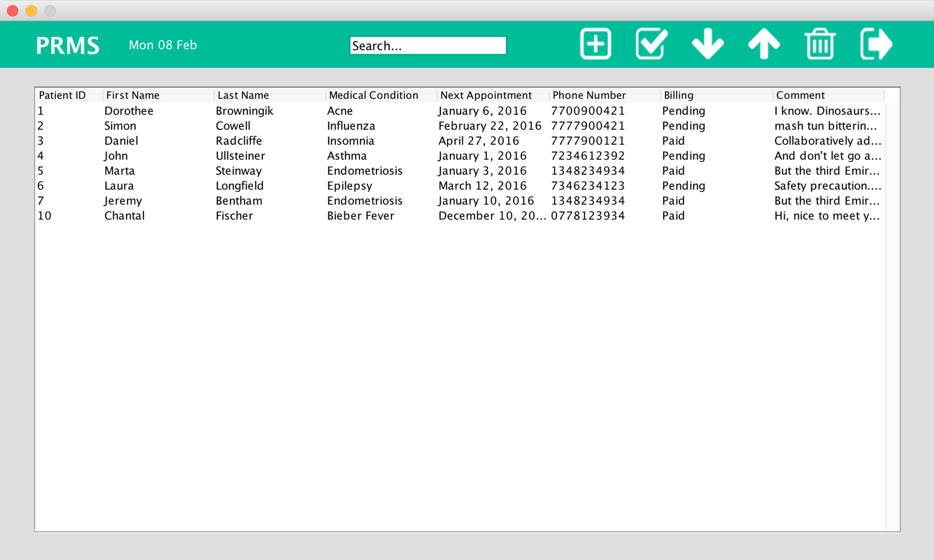Select appointment March 12, 2016
934x560 pixels.
click(x=482, y=186)
